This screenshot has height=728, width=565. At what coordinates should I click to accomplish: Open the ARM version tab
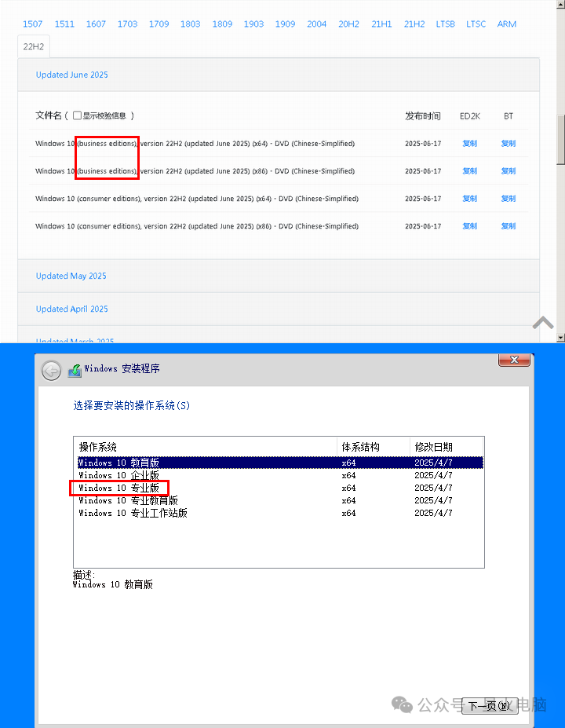(507, 24)
